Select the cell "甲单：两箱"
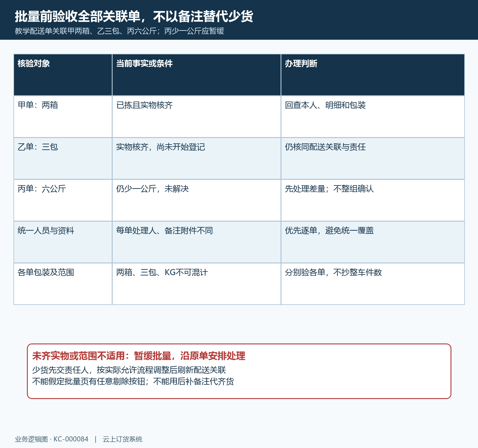 pos(63,117)
